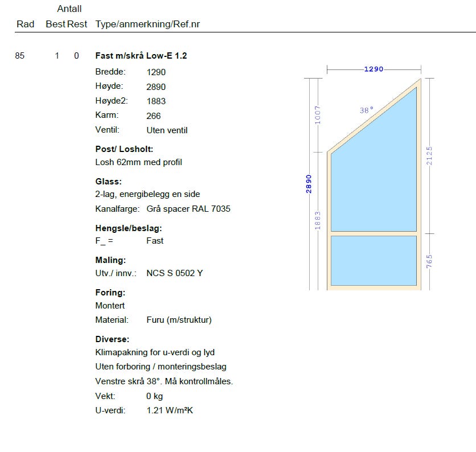Select the material 'Furu (m/struktur)'
Screen dimensions: 476x452
(x=179, y=320)
